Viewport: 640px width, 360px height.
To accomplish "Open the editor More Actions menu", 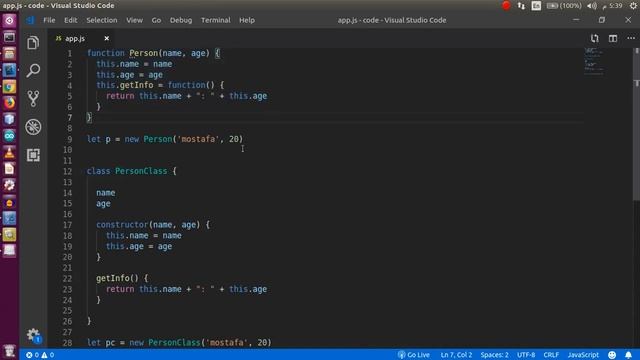I will click(631, 38).
